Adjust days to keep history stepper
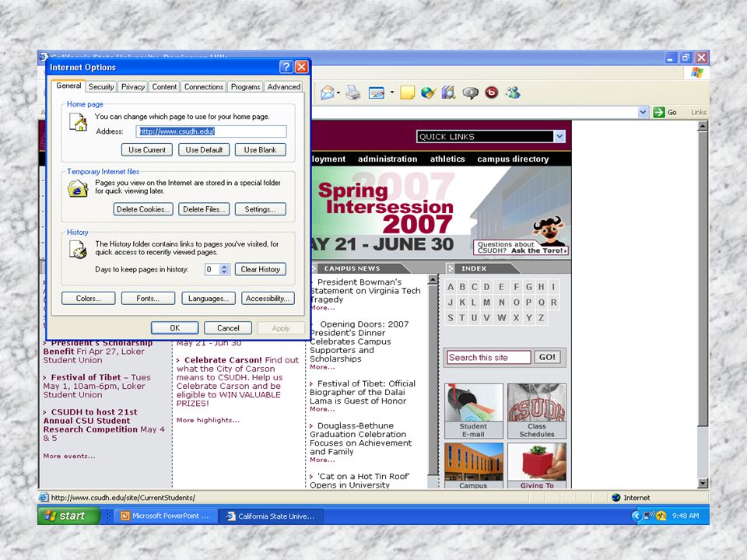The width and height of the screenshot is (747, 560). coord(224,270)
